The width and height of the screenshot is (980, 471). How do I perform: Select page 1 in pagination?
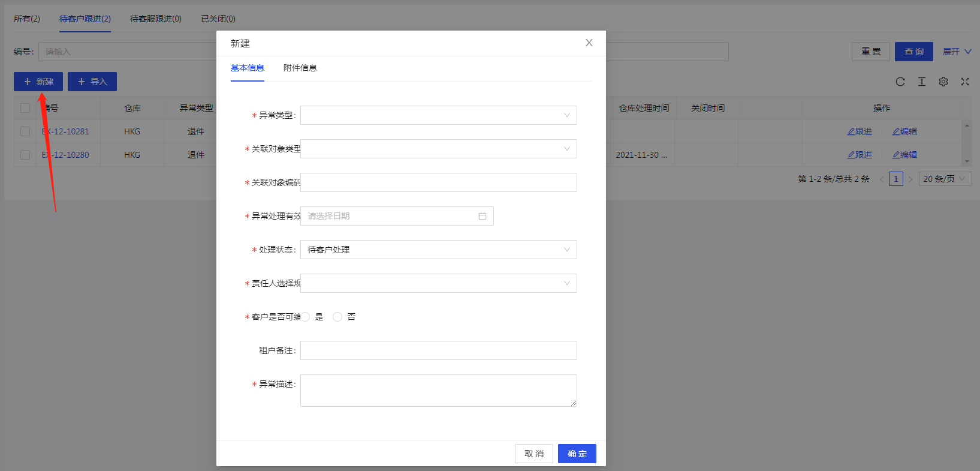point(896,179)
